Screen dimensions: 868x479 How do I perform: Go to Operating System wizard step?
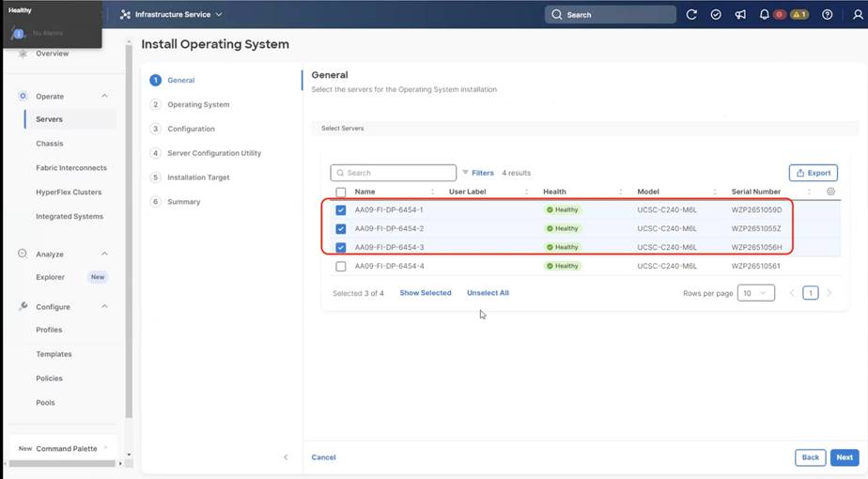point(198,104)
